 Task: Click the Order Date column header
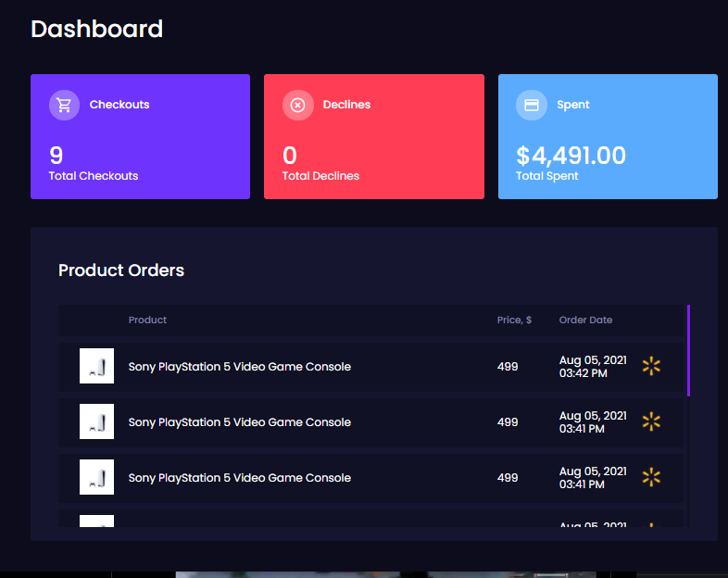585,320
